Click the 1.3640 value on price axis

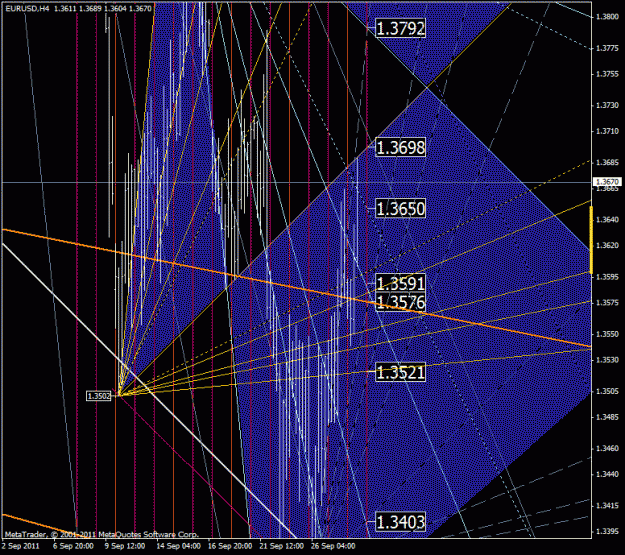coord(607,220)
